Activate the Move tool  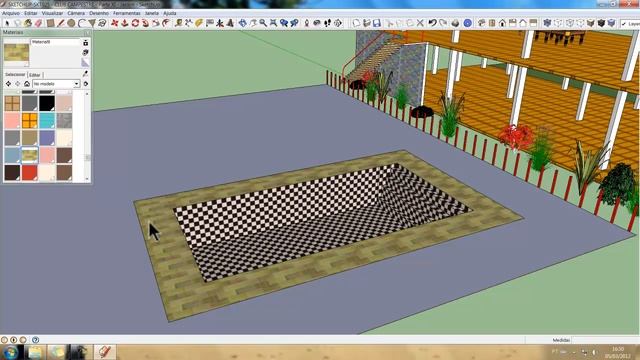tap(114, 23)
